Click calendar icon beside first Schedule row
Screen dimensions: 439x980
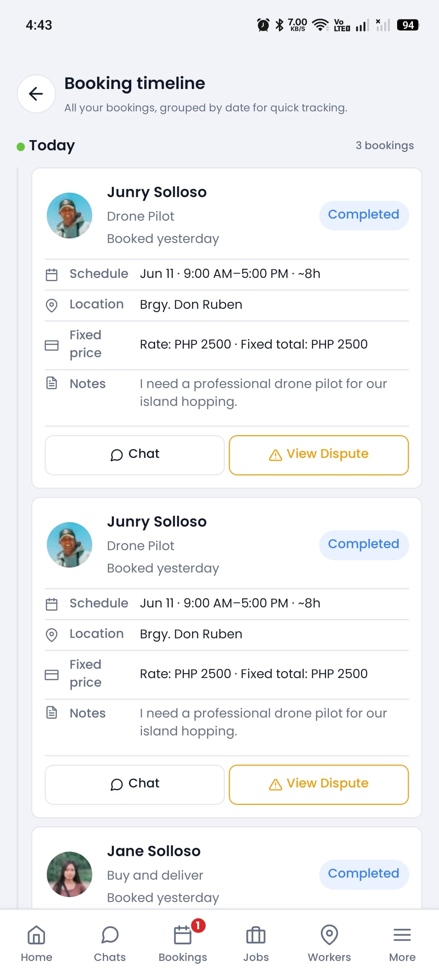[52, 275]
